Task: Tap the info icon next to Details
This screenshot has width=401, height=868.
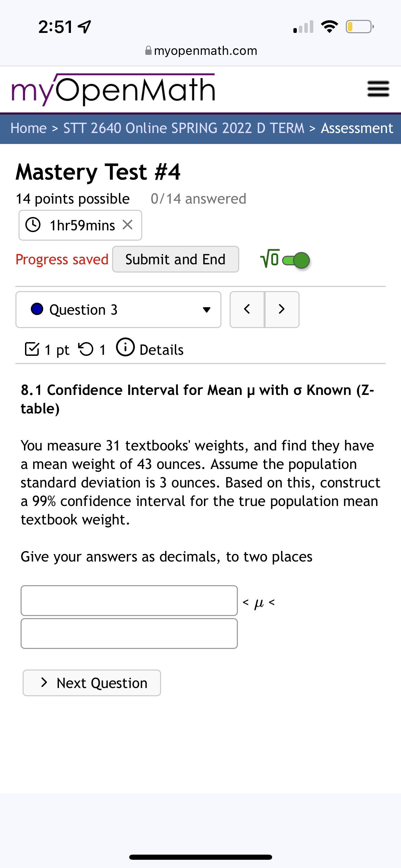Action: 125,348
